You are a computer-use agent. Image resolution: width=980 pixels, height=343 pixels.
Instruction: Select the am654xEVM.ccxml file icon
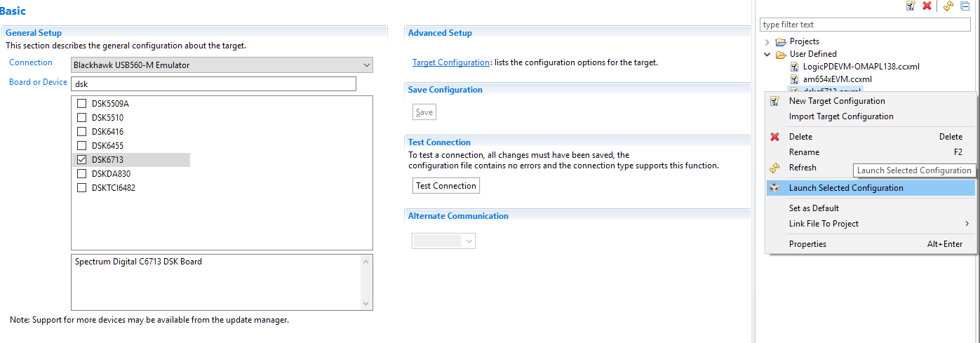click(794, 79)
